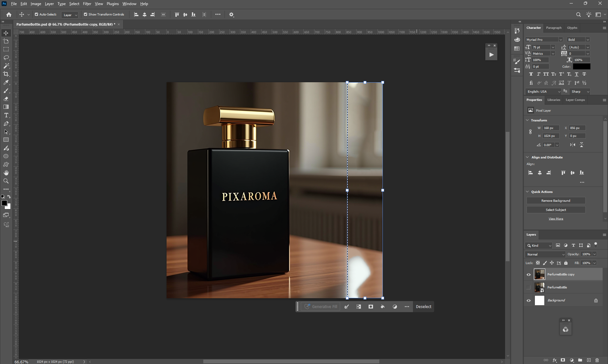Image resolution: width=608 pixels, height=364 pixels.
Task: Select the Lasso tool
Action: [6, 58]
